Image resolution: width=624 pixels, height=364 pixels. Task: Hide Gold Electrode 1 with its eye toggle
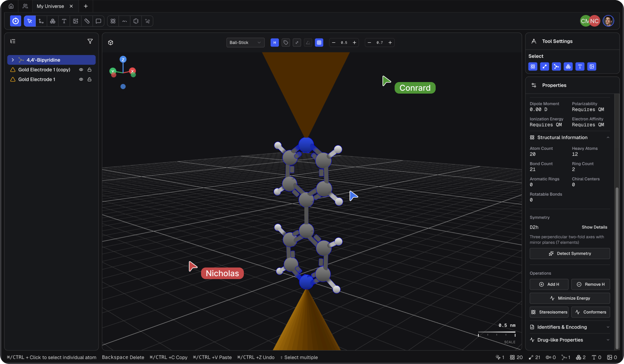(81, 79)
